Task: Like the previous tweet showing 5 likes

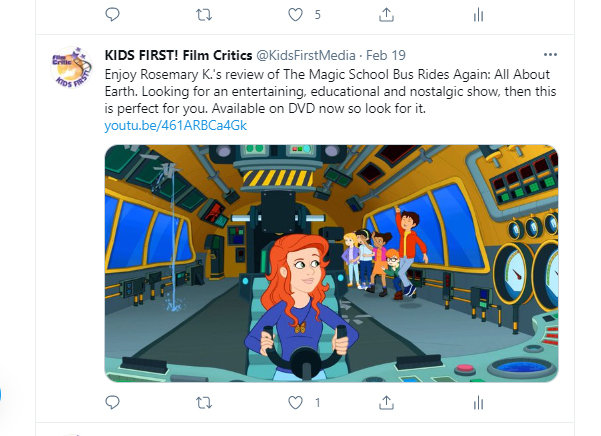Action: pyautogui.click(x=295, y=15)
